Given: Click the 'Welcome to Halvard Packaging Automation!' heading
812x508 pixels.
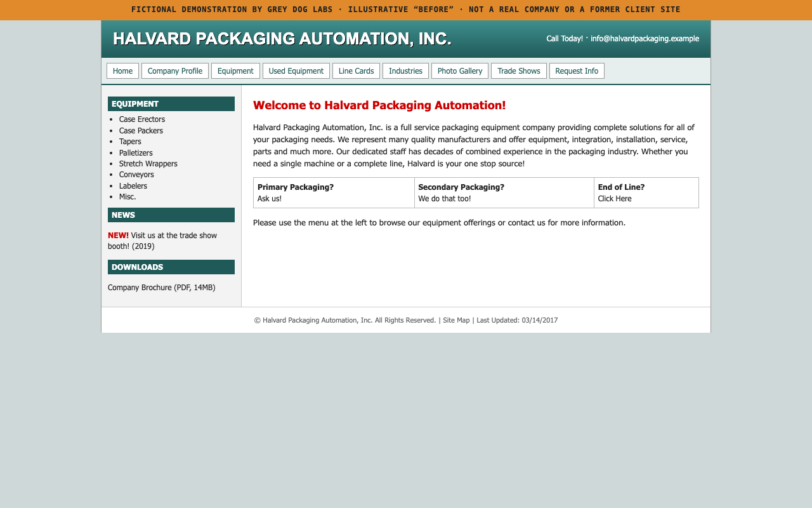Looking at the screenshot, I should coord(379,105).
